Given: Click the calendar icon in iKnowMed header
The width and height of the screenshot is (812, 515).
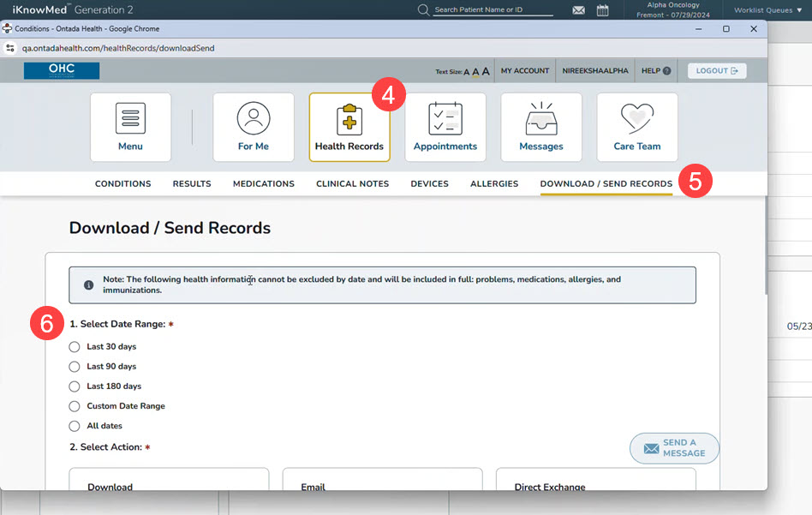Looking at the screenshot, I should [603, 10].
